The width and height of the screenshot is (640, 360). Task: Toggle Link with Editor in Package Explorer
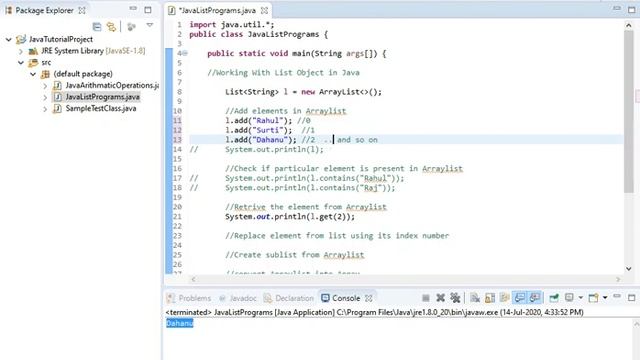(111, 27)
